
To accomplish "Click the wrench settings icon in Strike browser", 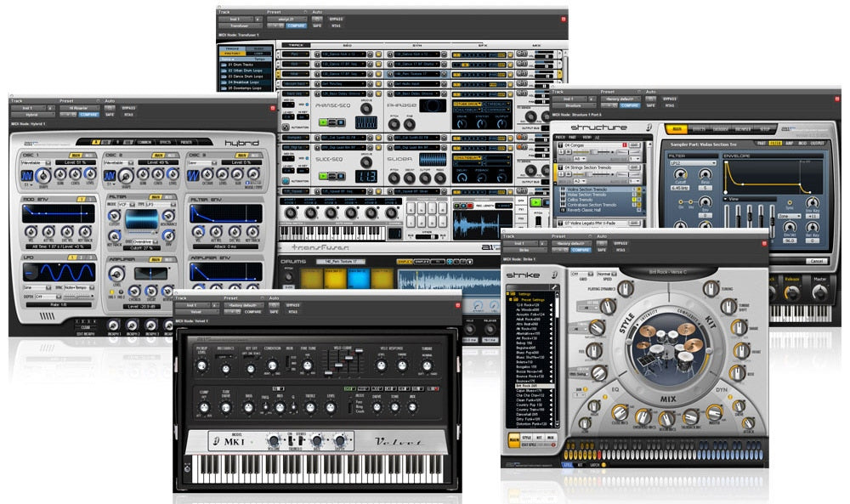I will tap(554, 286).
